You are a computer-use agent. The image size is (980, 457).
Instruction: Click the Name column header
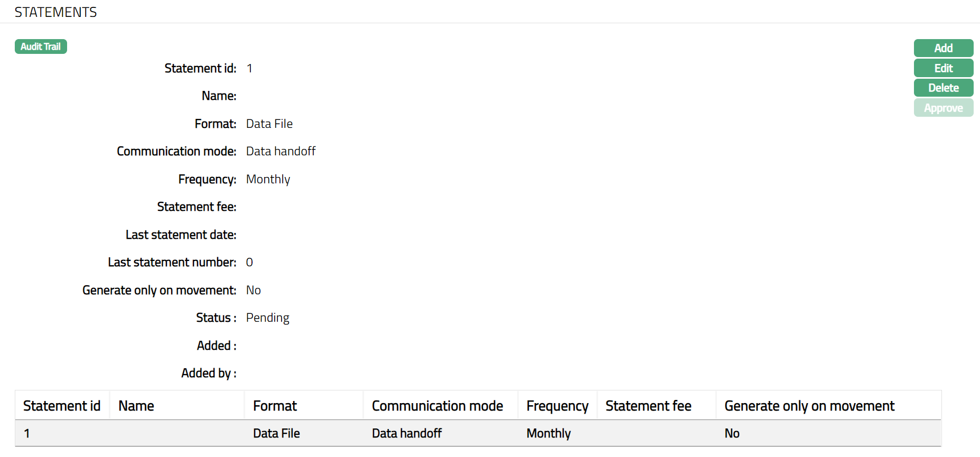(x=136, y=406)
